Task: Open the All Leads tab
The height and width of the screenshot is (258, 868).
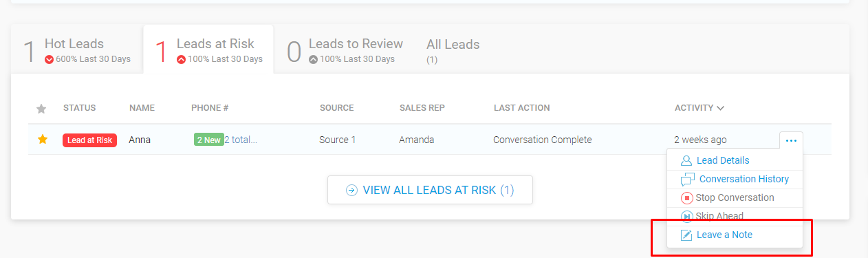Action: 453,50
